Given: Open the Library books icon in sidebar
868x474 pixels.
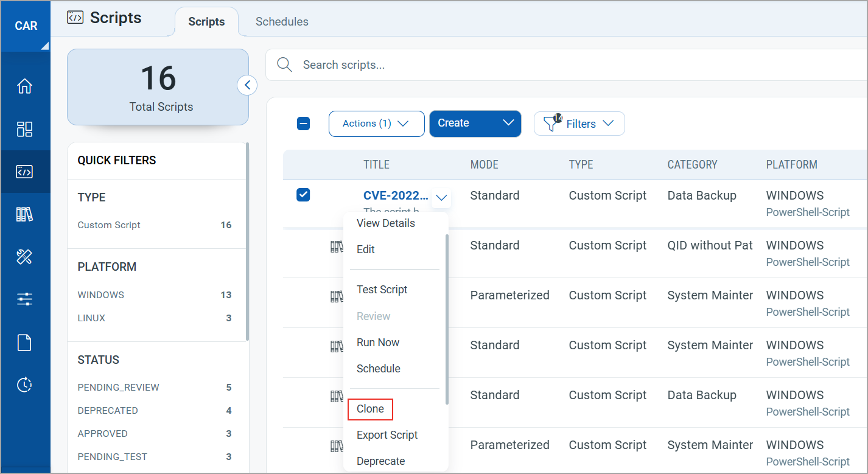Looking at the screenshot, I should (24, 214).
